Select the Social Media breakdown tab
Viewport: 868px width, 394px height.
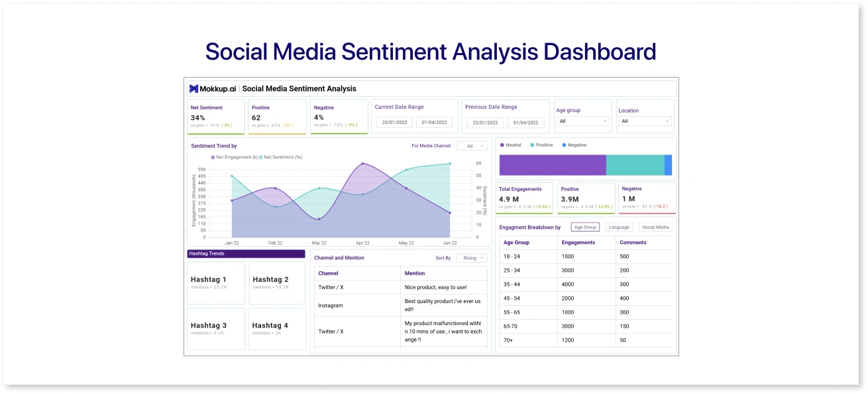655,227
